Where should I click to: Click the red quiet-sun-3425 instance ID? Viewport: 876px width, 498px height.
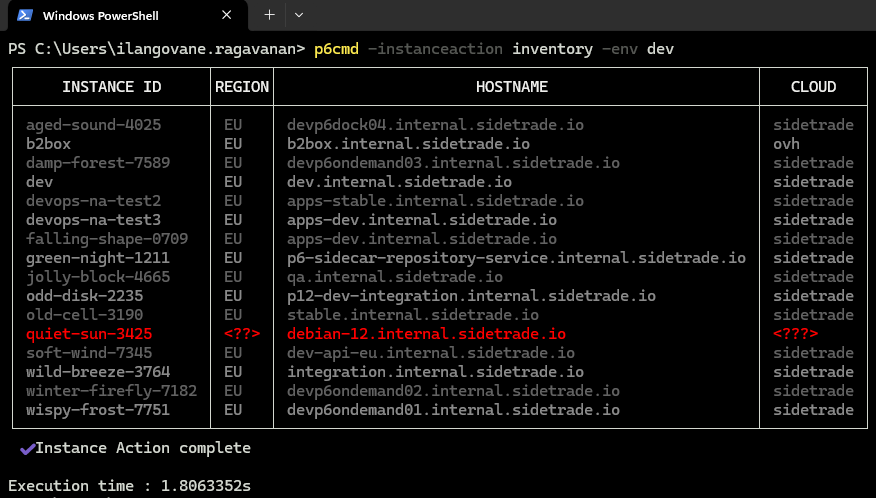89,334
